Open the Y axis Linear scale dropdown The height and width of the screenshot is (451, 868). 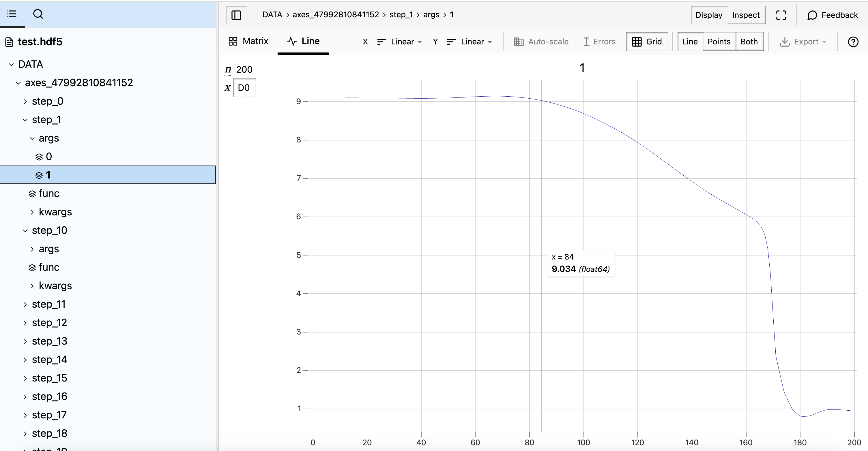pos(469,42)
